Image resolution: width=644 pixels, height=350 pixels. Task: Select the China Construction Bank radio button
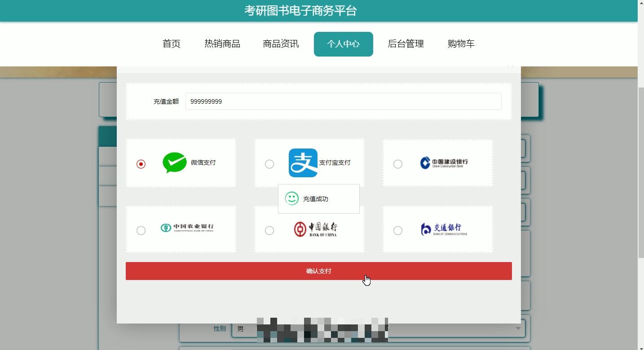point(398,164)
